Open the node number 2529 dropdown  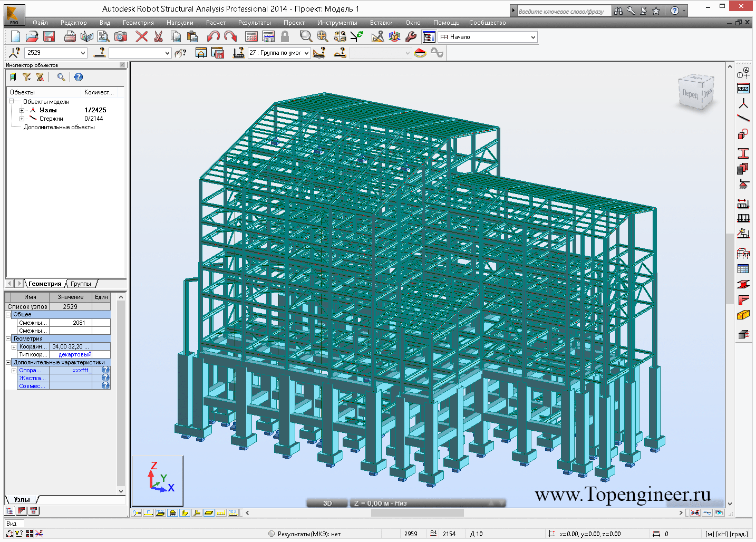coord(83,53)
